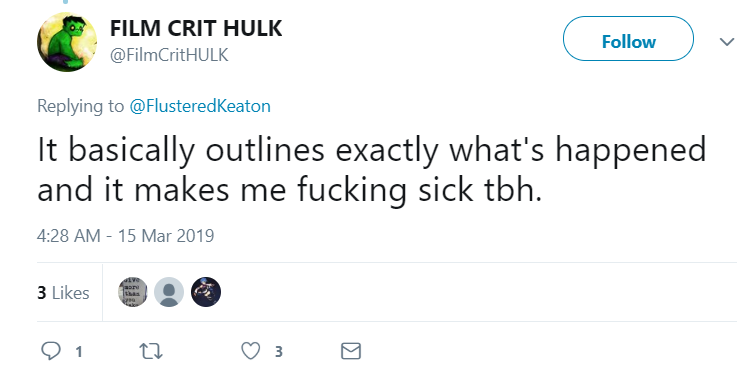This screenshot has height=371, width=753.
Task: Open the liker avatar showing typed text
Action: click(133, 292)
